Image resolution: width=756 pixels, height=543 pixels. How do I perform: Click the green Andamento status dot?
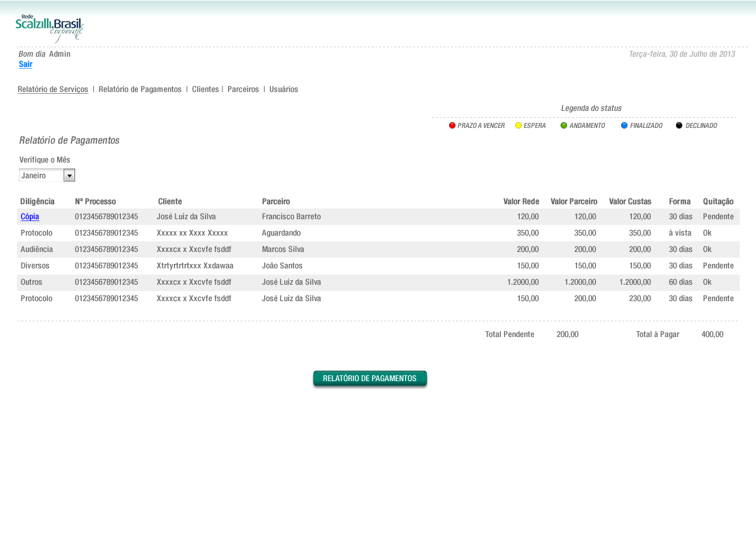pyautogui.click(x=564, y=125)
